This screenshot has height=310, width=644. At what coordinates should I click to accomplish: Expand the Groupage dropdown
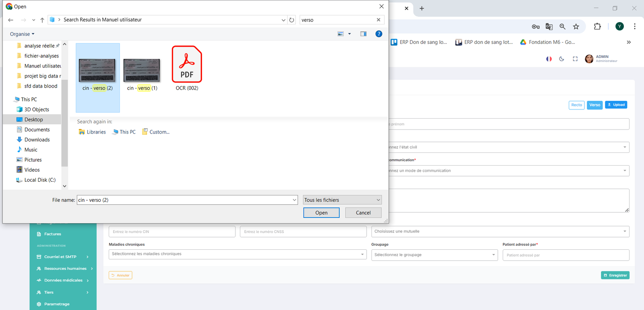[x=434, y=255]
